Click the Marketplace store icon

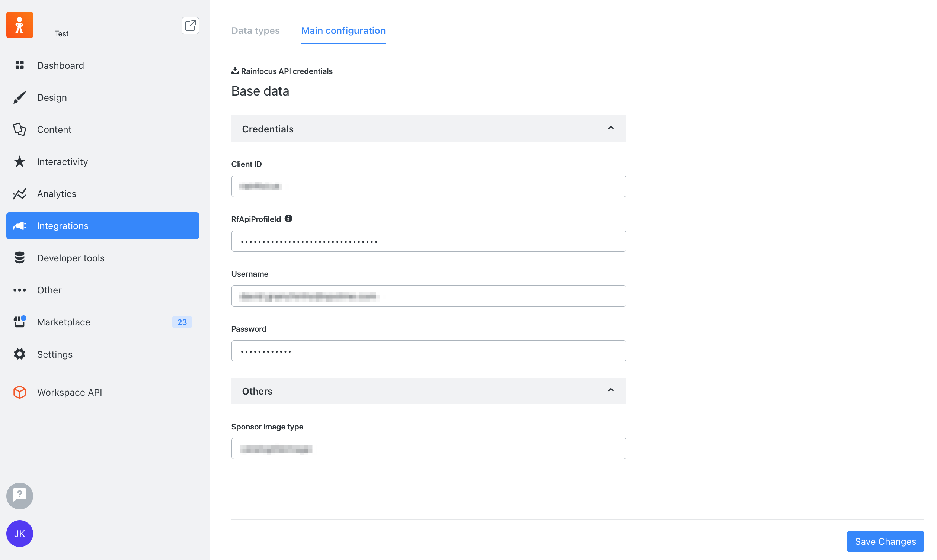point(20,322)
